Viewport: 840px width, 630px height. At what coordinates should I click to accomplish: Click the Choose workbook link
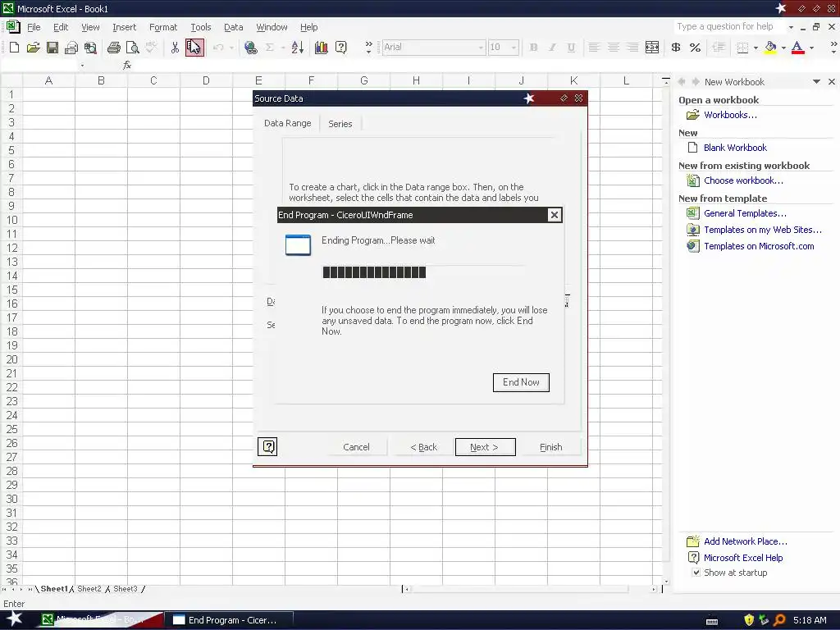(743, 180)
